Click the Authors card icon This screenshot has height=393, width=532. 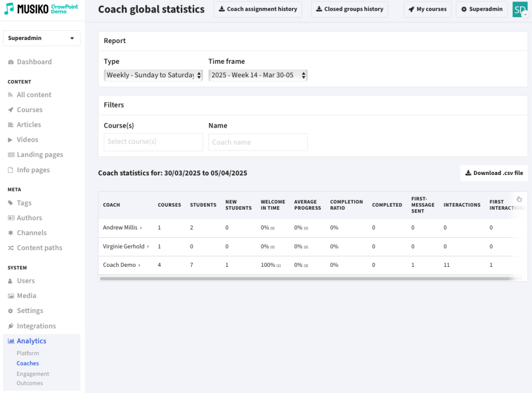pyautogui.click(x=11, y=218)
